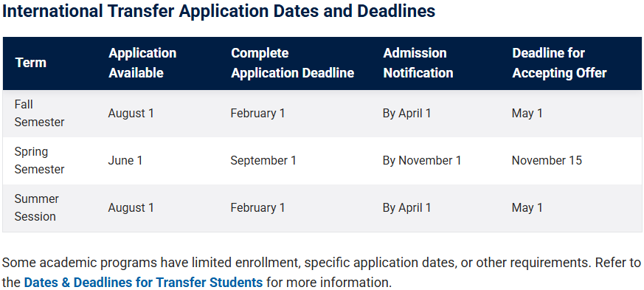Click the November 15 acceptance deadline cell
The image size is (644, 290).
pyautogui.click(x=547, y=161)
